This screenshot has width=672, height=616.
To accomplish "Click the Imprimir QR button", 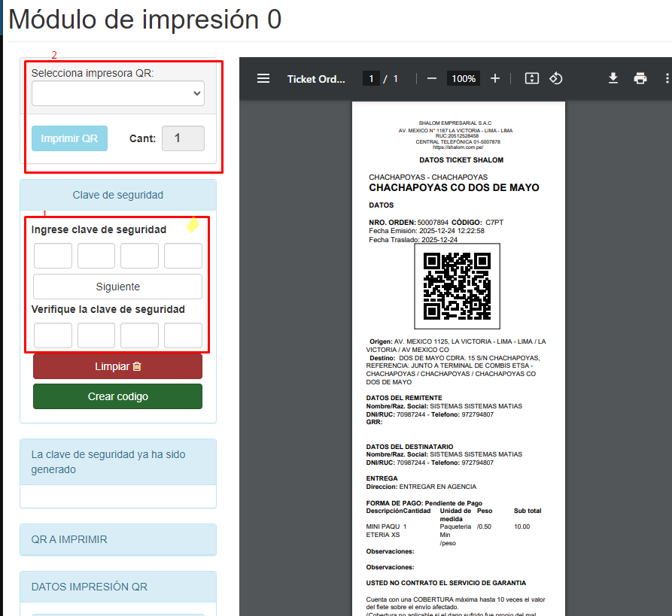I will (69, 138).
